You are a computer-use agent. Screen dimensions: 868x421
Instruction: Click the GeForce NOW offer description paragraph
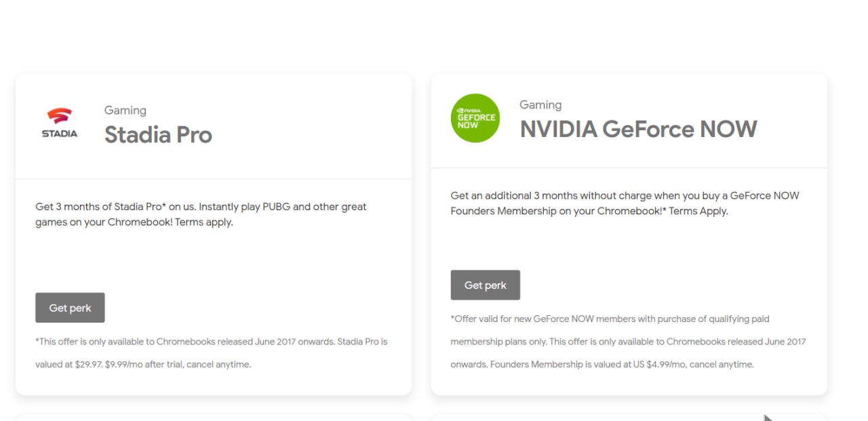tap(625, 203)
